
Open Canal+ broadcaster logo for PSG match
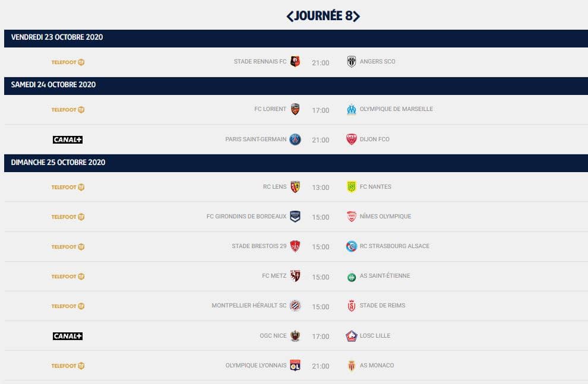point(68,139)
